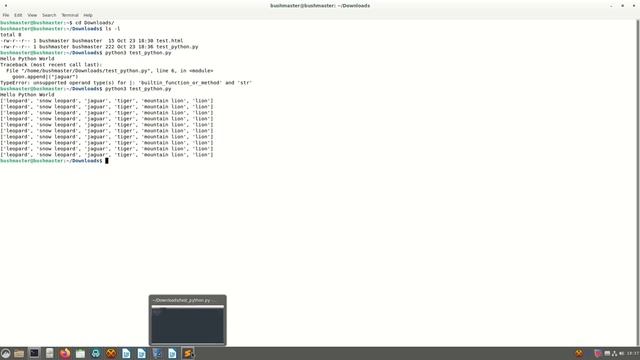Click the empty prompt line with the cursor

(54, 161)
